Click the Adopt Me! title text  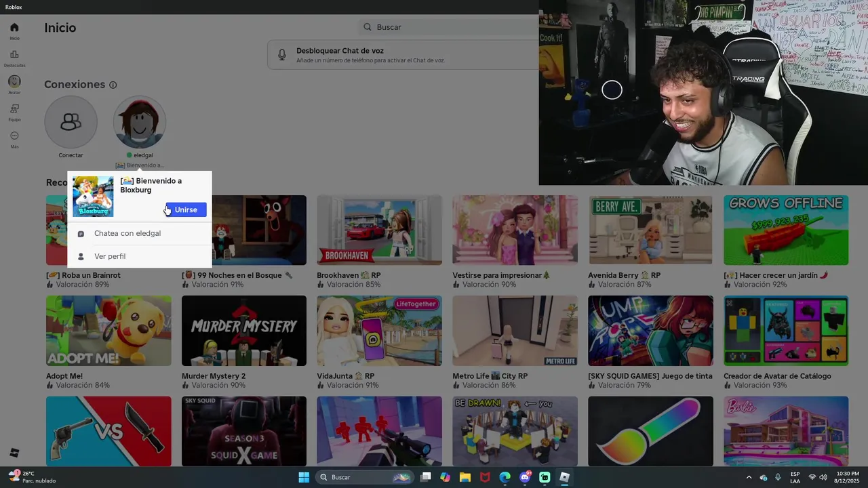tap(64, 376)
